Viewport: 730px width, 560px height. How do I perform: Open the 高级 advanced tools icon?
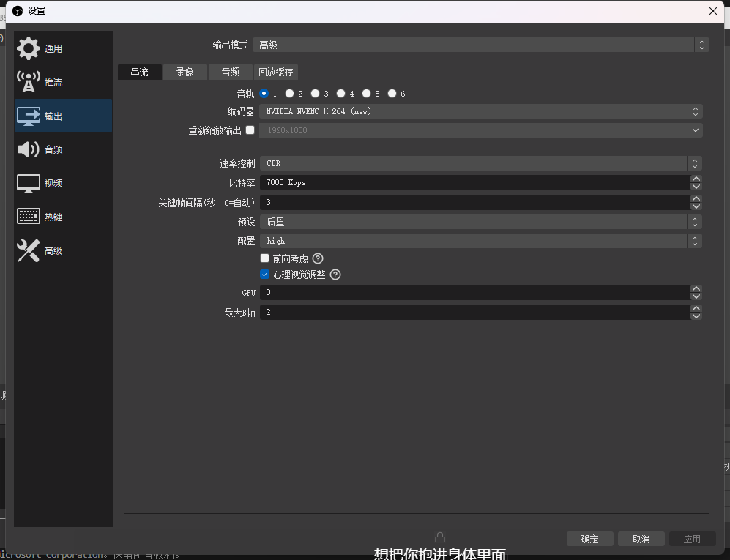point(29,250)
